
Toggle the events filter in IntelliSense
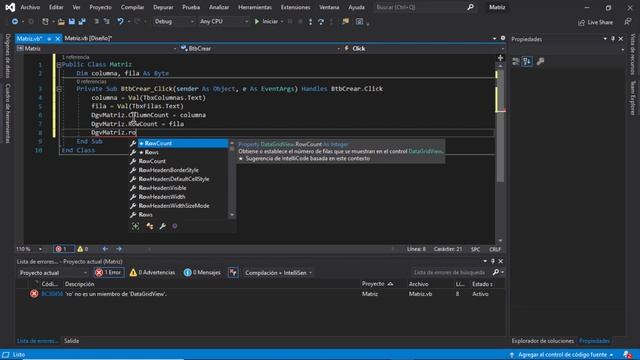pyautogui.click(x=149, y=226)
